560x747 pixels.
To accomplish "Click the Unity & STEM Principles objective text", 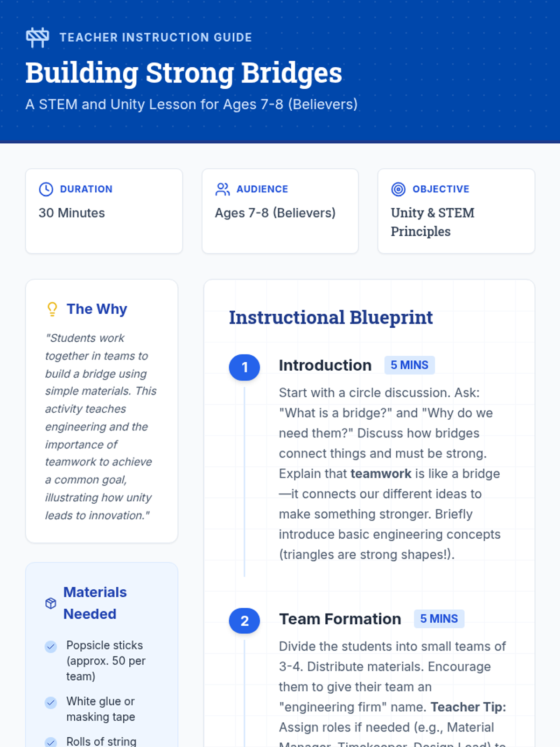I will (433, 222).
